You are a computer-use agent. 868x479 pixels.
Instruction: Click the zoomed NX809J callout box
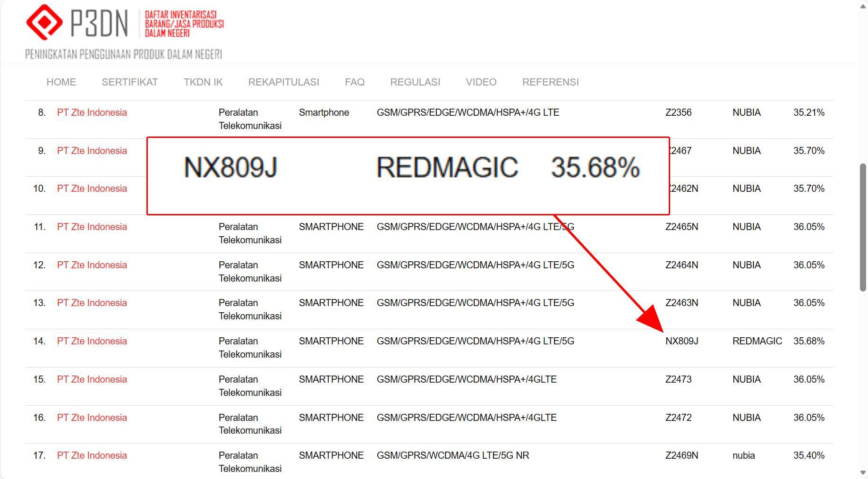(408, 176)
